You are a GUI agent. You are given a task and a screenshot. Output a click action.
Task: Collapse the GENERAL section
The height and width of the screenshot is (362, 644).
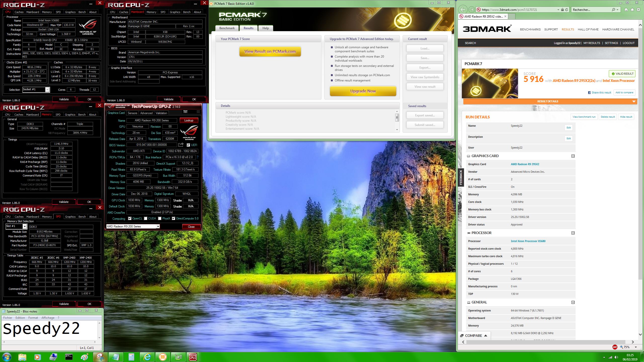pos(573,302)
